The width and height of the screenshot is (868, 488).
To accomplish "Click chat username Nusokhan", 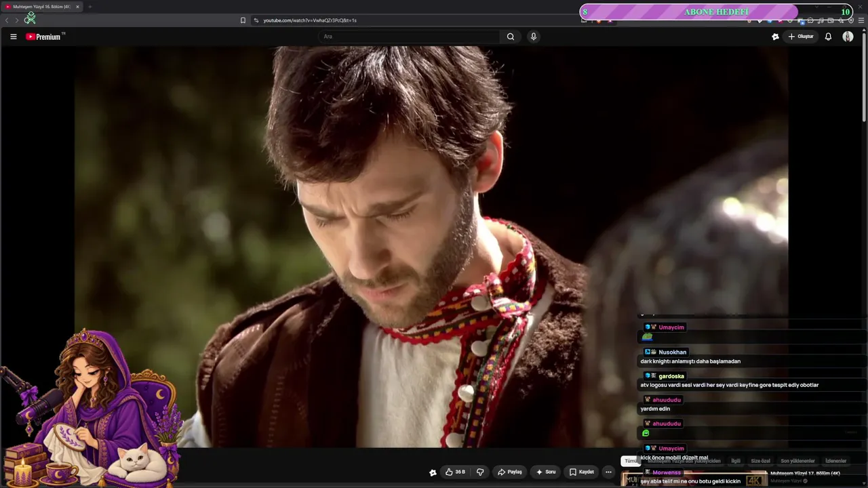I will click(x=672, y=352).
